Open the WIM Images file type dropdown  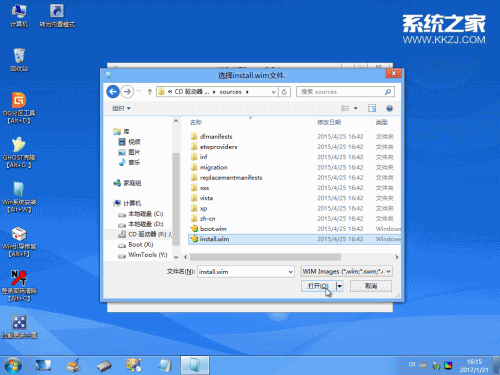tap(346, 272)
